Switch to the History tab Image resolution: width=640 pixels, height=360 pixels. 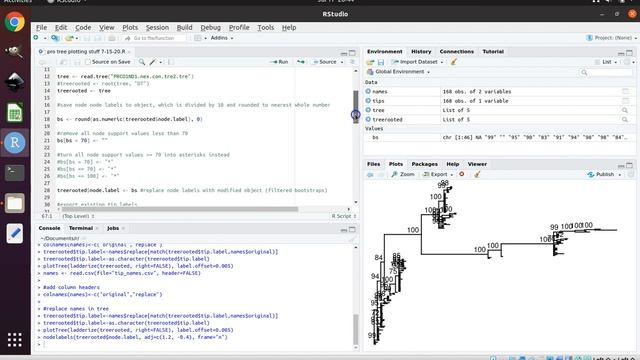[421, 51]
